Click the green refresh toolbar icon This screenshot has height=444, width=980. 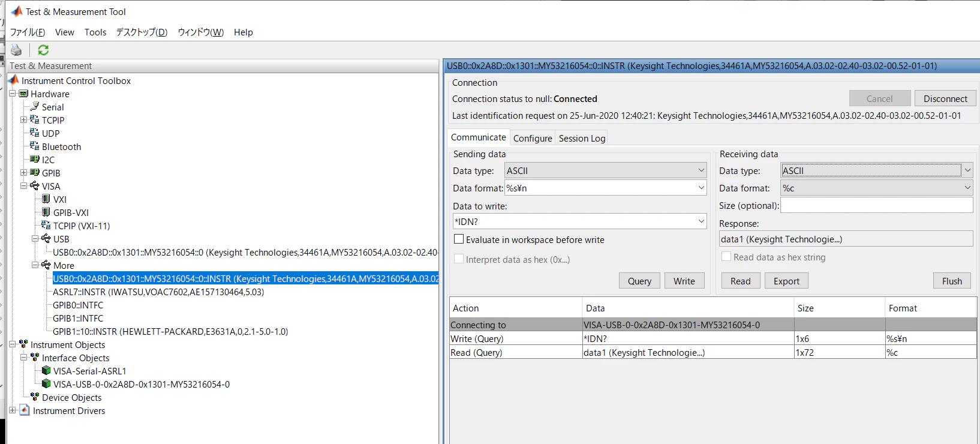(x=43, y=50)
